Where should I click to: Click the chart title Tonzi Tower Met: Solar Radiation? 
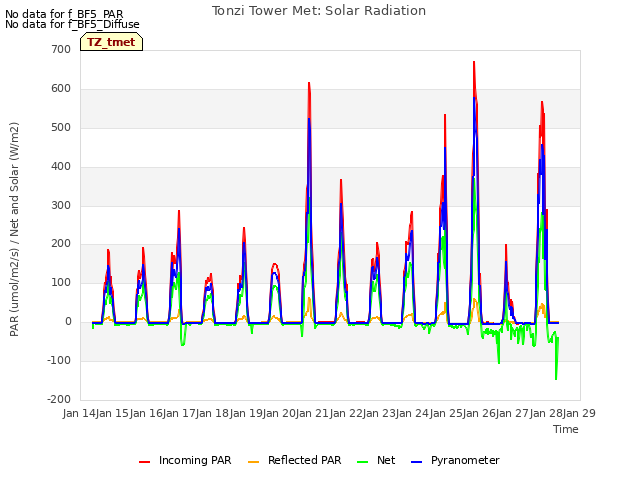319,11
